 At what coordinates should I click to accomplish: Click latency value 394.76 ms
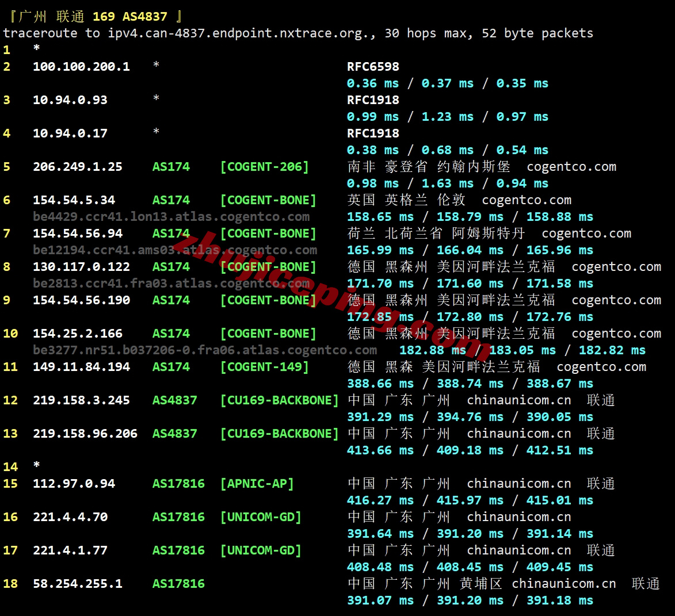click(470, 417)
